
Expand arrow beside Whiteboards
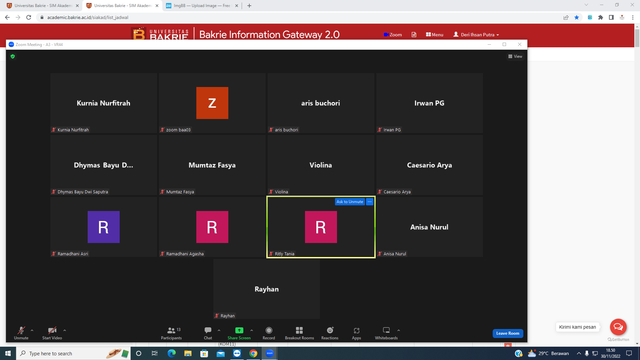(398, 330)
